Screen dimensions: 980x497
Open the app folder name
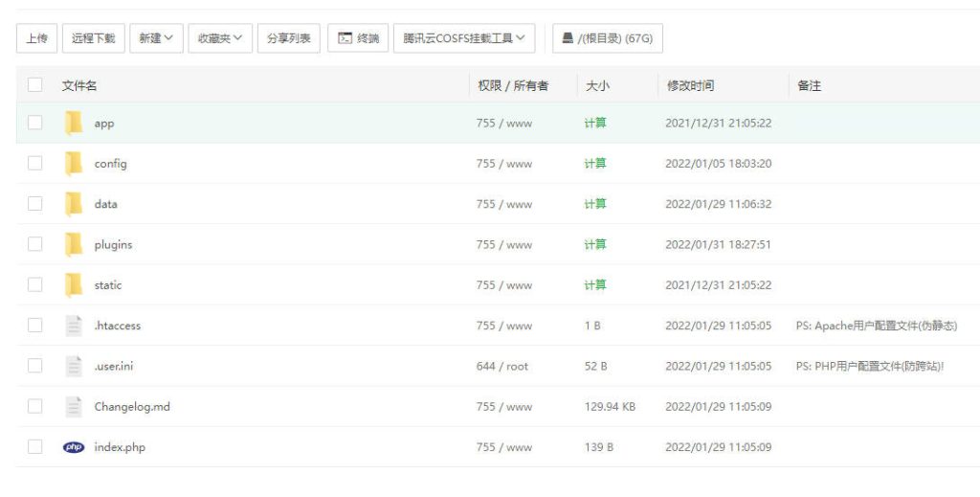click(103, 124)
